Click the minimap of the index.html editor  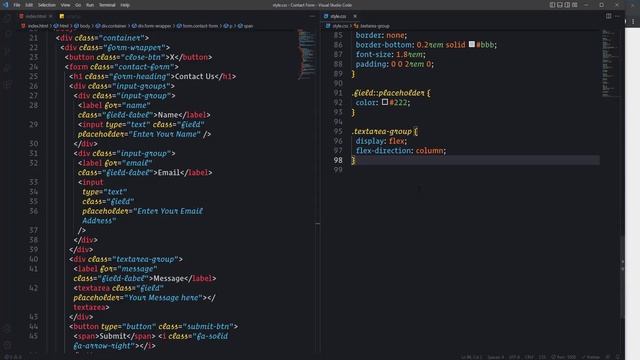click(x=306, y=54)
